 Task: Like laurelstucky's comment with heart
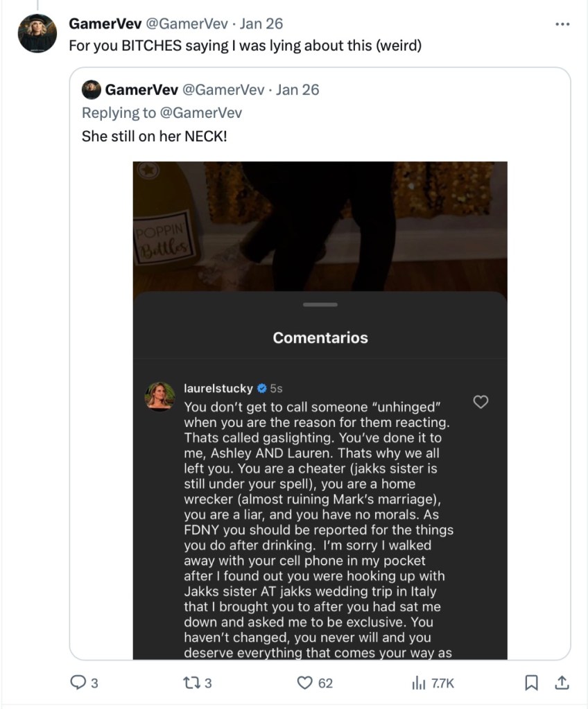pyautogui.click(x=480, y=401)
